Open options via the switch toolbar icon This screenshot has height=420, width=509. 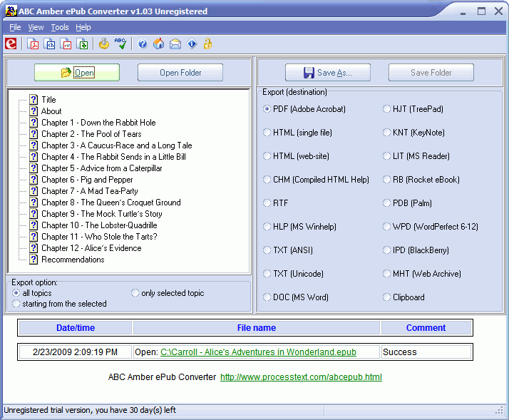(104, 43)
